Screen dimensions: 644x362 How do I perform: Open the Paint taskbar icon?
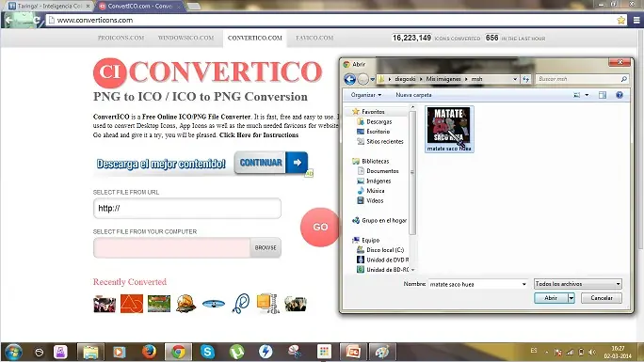point(382,352)
